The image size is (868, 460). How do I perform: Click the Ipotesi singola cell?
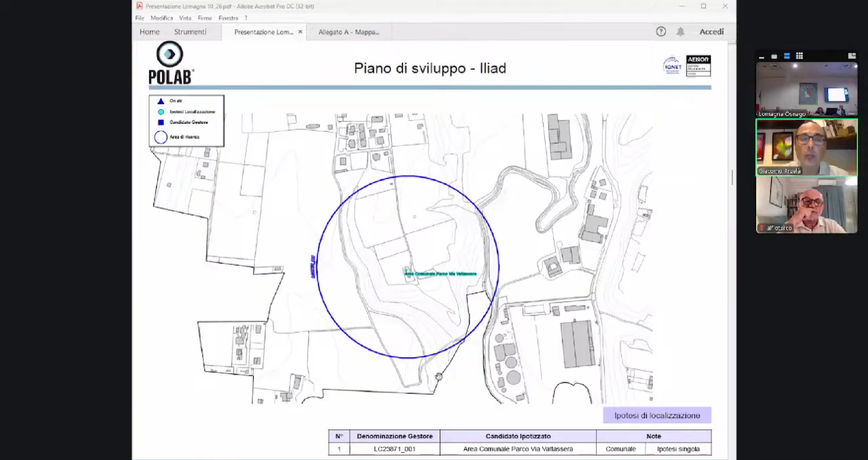(x=678, y=449)
